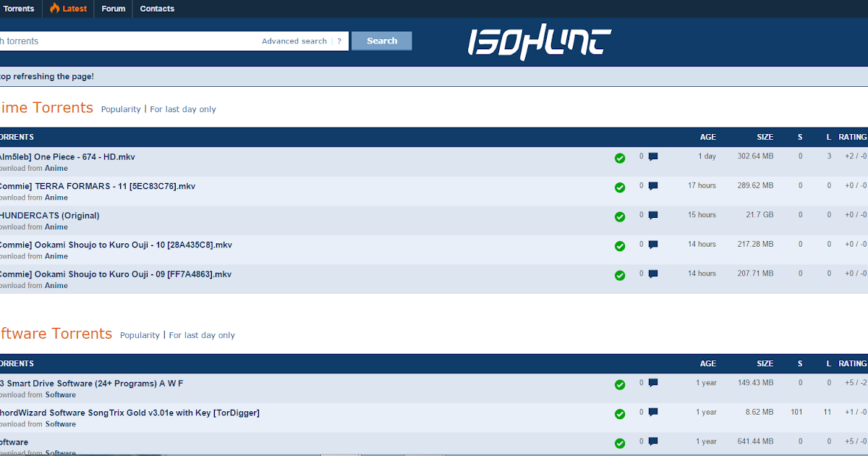This screenshot has height=456, width=868.
Task: Click the ISOHUNT logo
Action: [539, 43]
